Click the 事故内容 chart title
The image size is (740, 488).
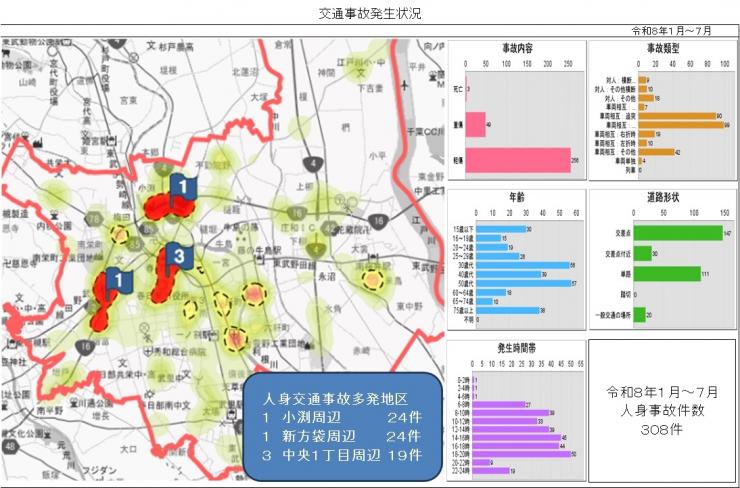517,48
